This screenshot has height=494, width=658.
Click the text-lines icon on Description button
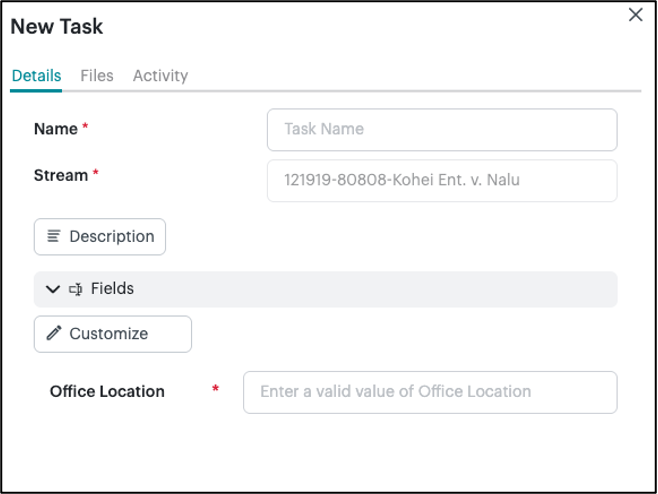pos(54,237)
